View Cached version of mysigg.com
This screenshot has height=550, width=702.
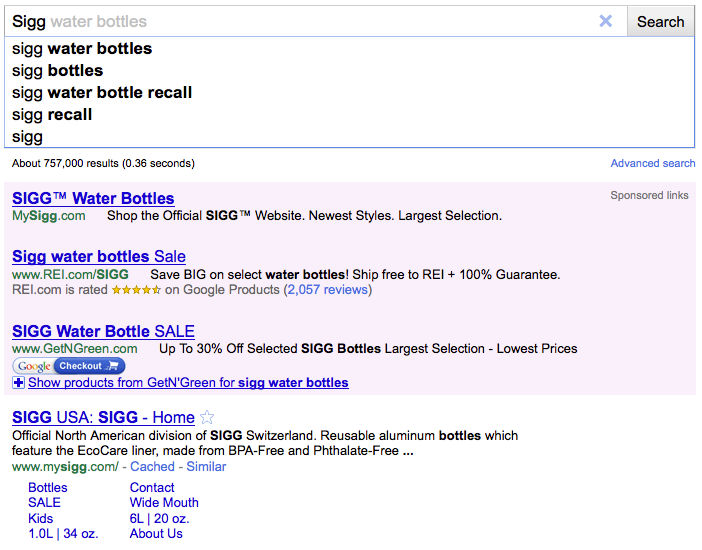pyautogui.click(x=152, y=467)
